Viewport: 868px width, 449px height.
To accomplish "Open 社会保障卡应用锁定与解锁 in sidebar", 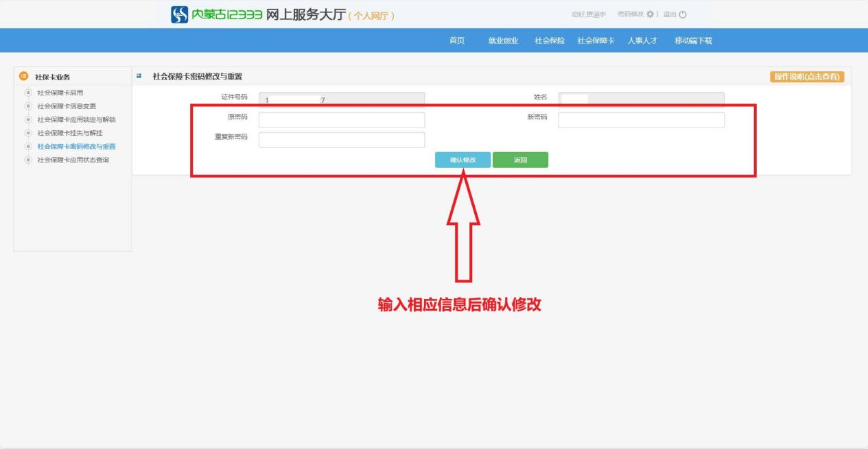I will pos(76,119).
